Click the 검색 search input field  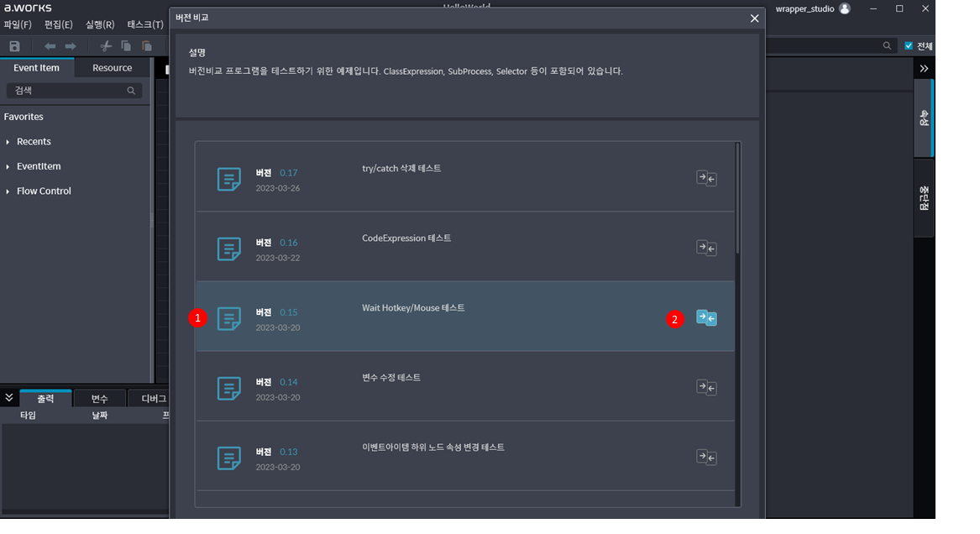[x=67, y=91]
